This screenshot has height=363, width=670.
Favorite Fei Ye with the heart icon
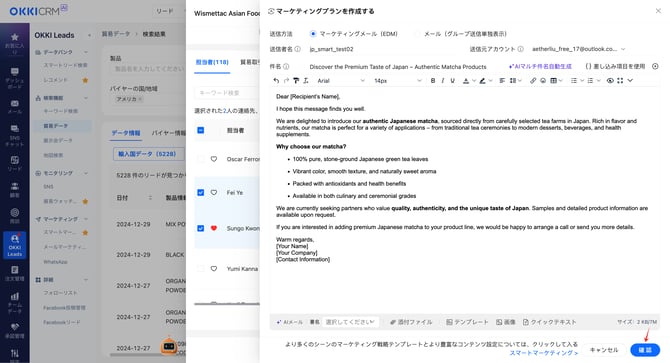tap(214, 193)
